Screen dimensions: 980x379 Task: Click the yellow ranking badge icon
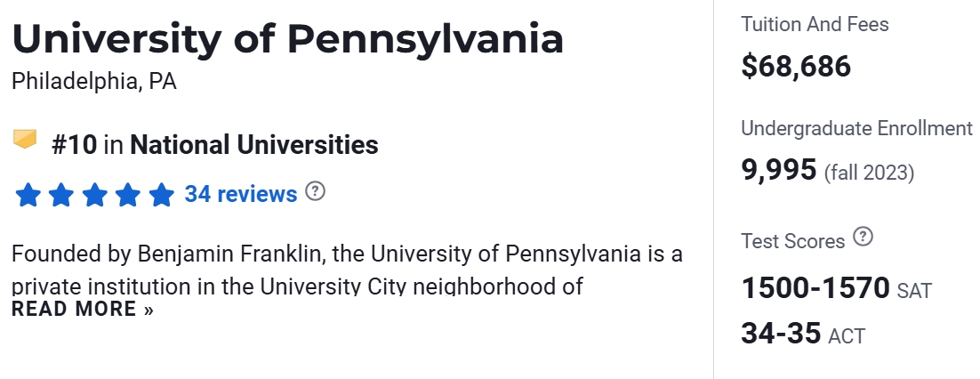tap(25, 140)
